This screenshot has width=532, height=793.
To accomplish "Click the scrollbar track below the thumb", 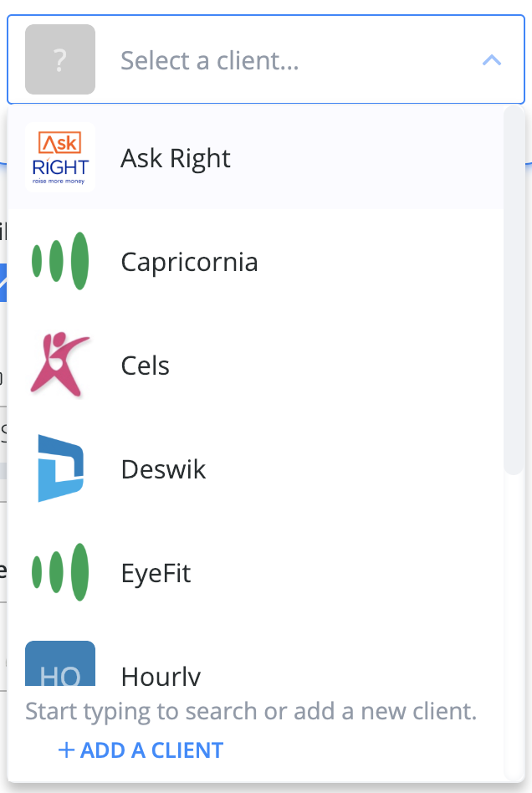I will tap(514, 627).
